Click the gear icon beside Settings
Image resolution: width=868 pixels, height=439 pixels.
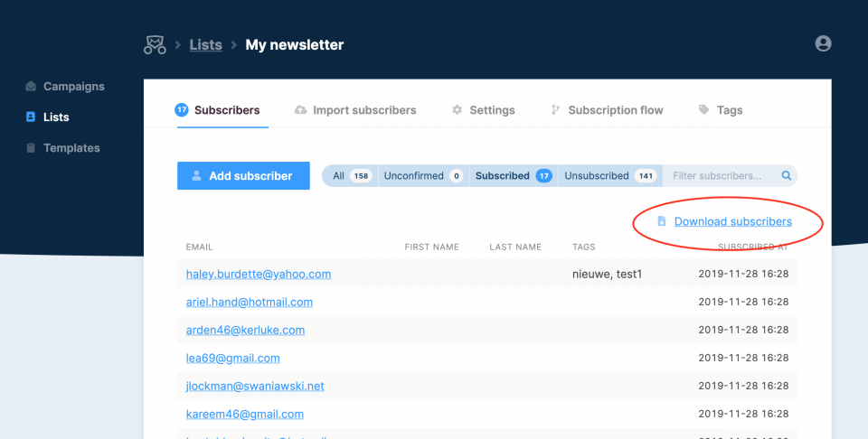point(457,110)
